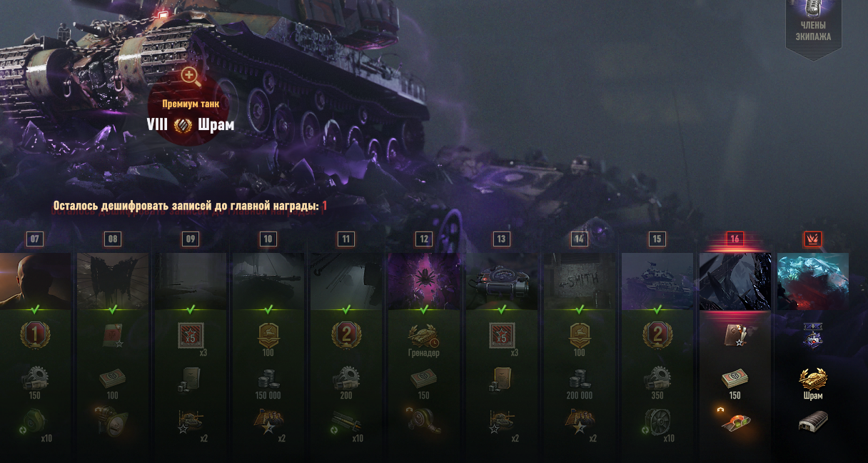This screenshot has width=868, height=463.
Task: Click the Шрам tank reward icon
Action: [812, 379]
